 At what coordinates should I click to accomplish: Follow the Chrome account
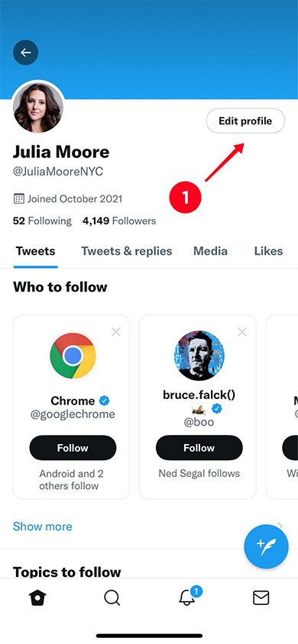73,448
